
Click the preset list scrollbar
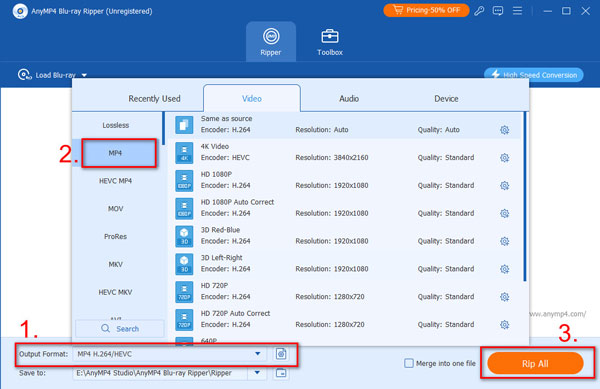coord(525,197)
